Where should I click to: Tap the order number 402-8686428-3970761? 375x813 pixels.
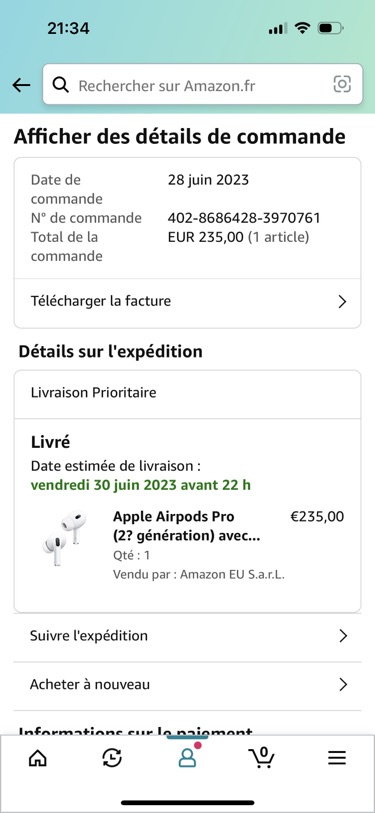[x=244, y=218]
